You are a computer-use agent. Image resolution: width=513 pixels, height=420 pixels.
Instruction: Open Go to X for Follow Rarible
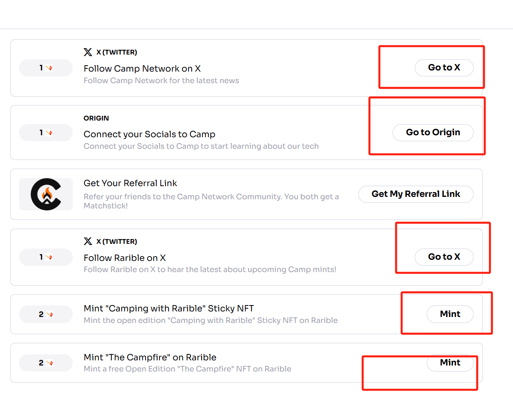point(444,257)
